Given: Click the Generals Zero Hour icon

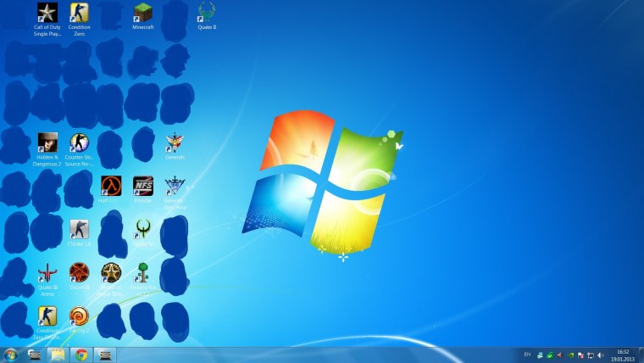Looking at the screenshot, I should pos(175,186).
